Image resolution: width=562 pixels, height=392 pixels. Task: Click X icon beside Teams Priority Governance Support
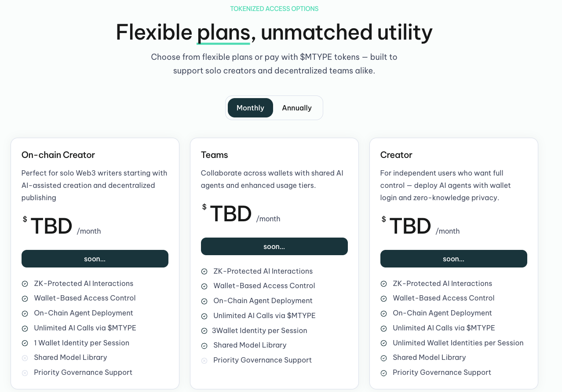point(204,361)
